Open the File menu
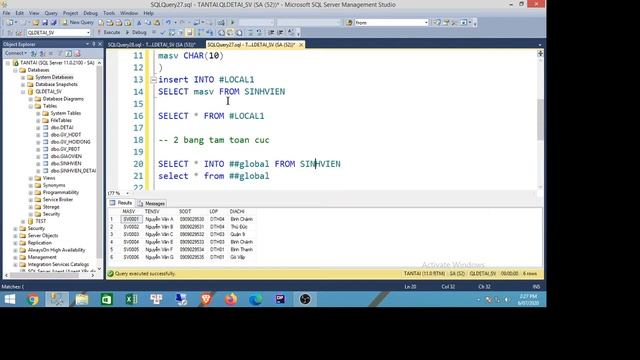 coord(7,13)
